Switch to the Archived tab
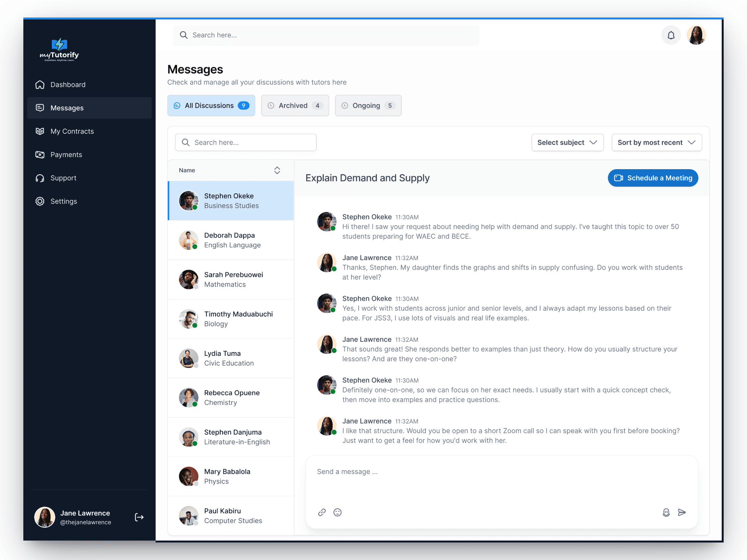 point(295,105)
